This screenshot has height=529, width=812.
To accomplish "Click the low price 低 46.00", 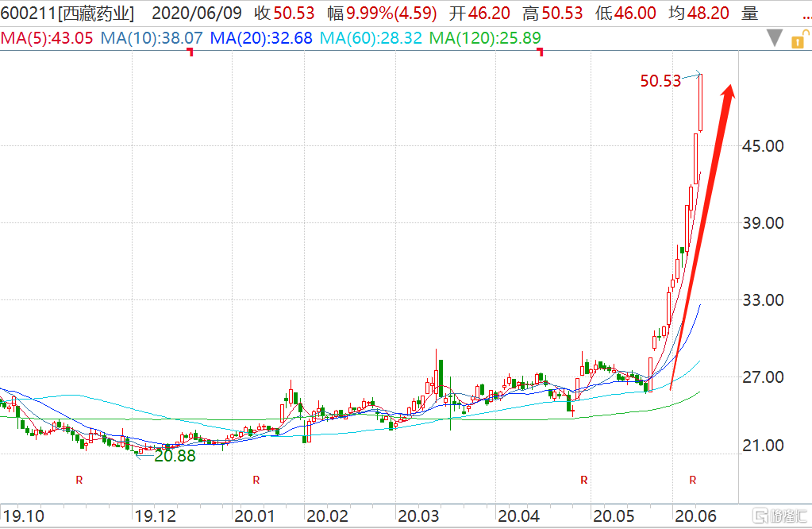I will point(625,14).
